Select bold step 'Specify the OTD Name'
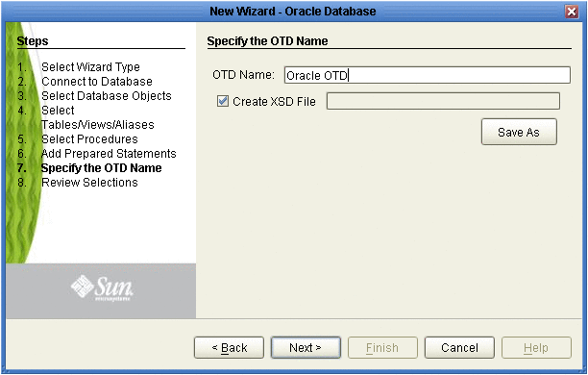Image resolution: width=588 pixels, height=375 pixels. coord(101,168)
